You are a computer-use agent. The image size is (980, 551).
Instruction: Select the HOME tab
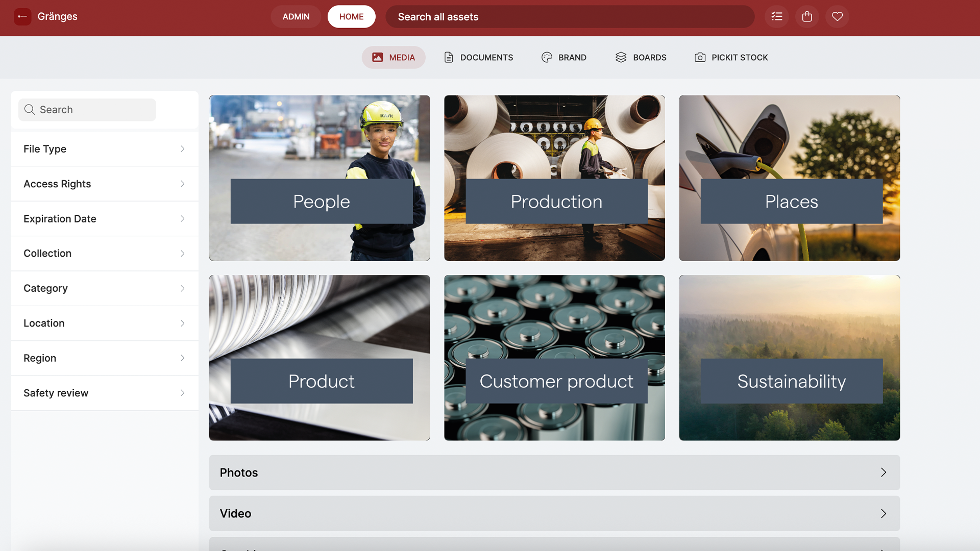[x=351, y=16]
